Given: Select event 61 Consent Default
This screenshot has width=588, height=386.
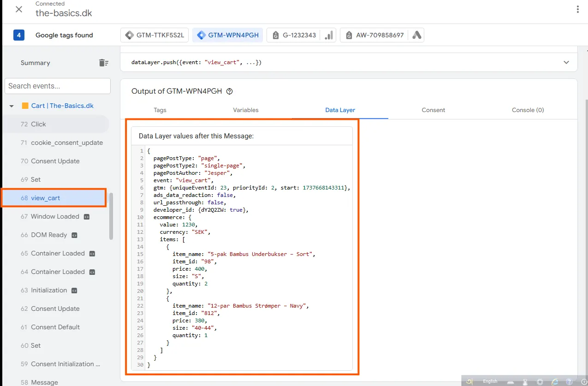Looking at the screenshot, I should 56,327.
